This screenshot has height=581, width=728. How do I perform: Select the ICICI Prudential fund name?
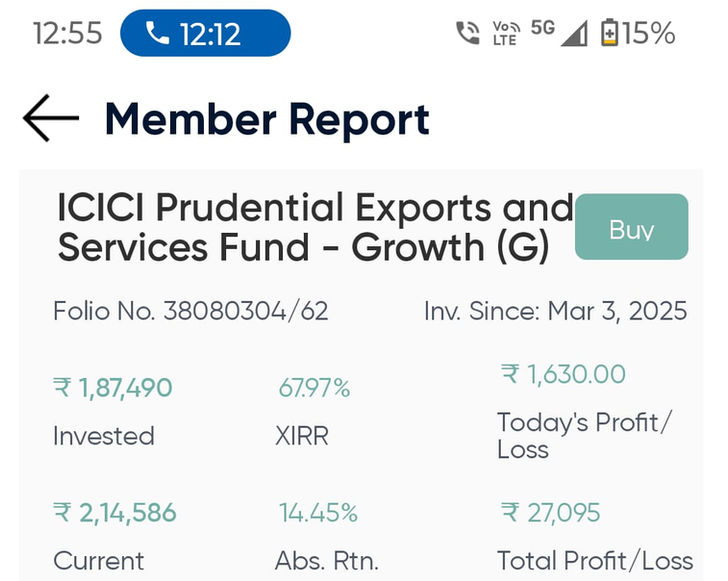tap(315, 227)
